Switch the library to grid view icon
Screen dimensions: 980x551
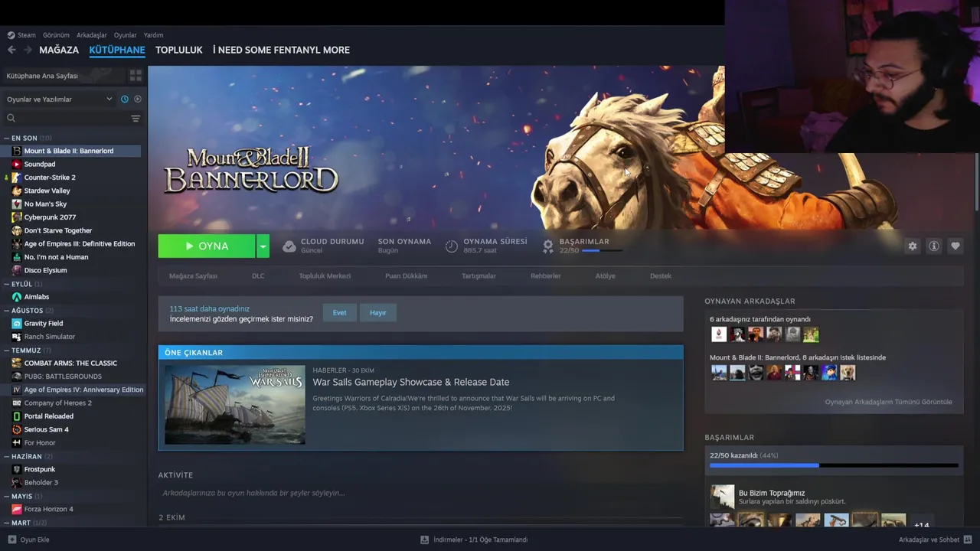[x=136, y=76]
